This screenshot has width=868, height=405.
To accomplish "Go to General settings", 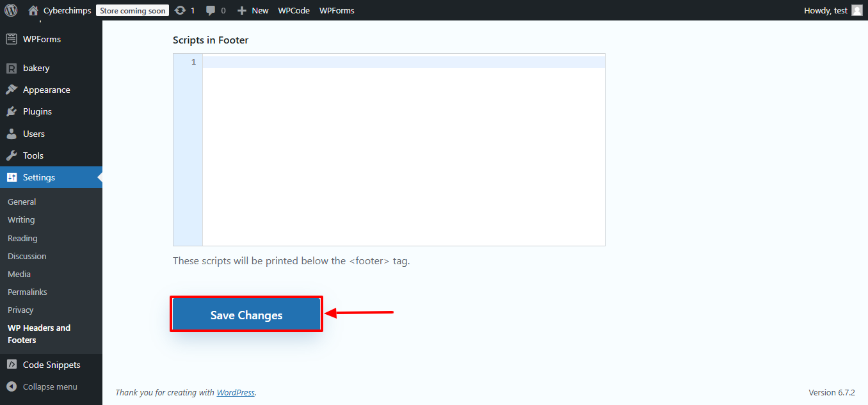I will click(22, 202).
